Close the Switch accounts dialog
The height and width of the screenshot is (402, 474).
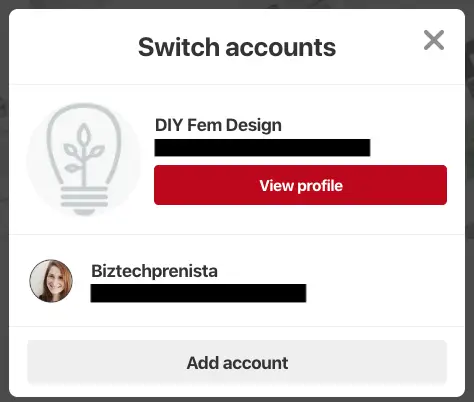[434, 40]
